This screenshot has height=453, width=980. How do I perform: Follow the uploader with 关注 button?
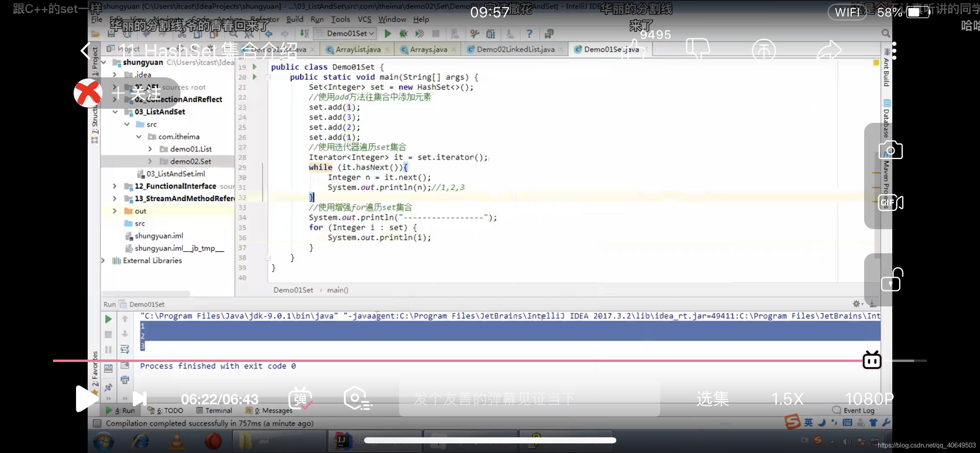(x=137, y=93)
